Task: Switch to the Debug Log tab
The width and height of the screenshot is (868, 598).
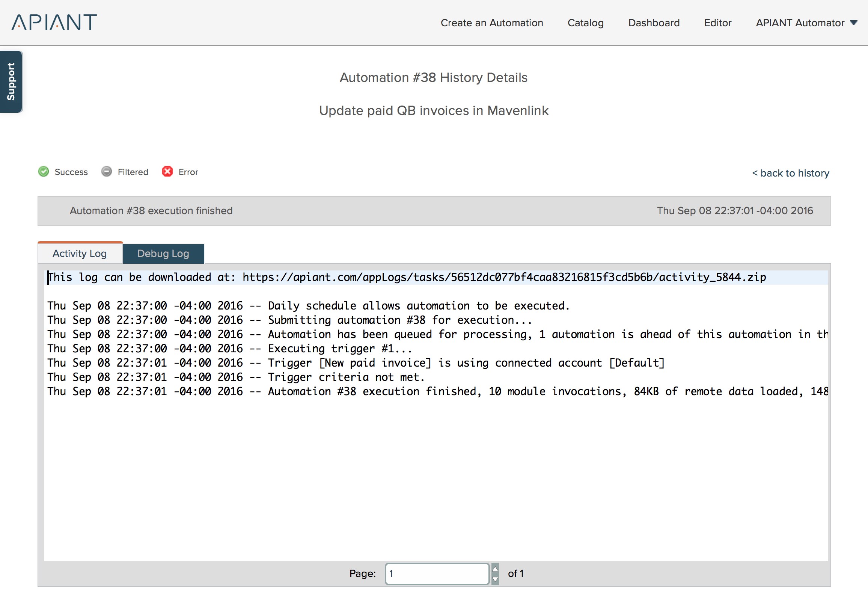Action: point(163,254)
